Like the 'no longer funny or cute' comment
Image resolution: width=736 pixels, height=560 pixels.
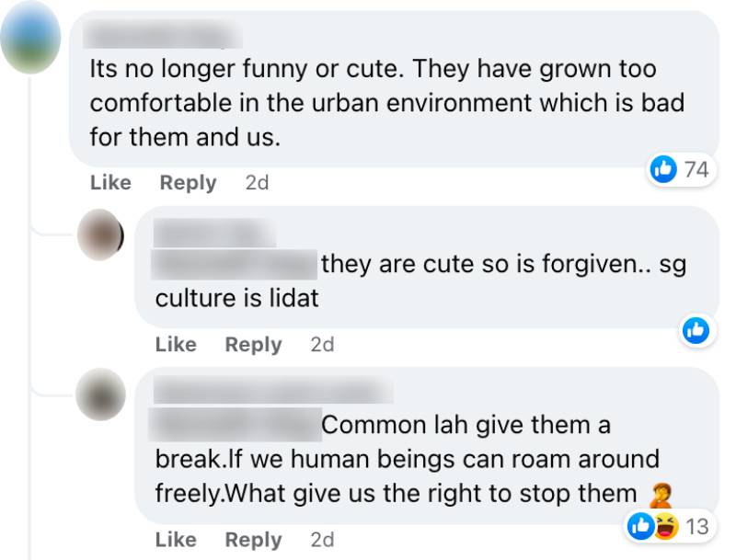(110, 183)
